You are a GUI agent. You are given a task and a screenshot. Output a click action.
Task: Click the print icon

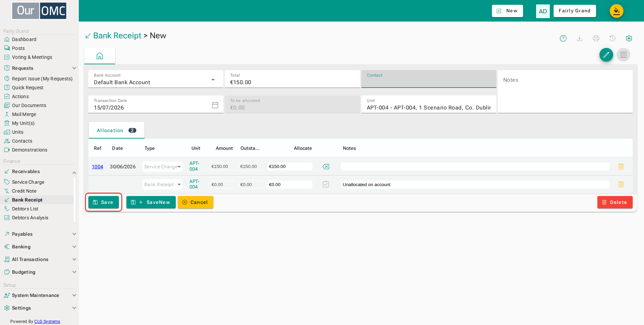(x=596, y=38)
